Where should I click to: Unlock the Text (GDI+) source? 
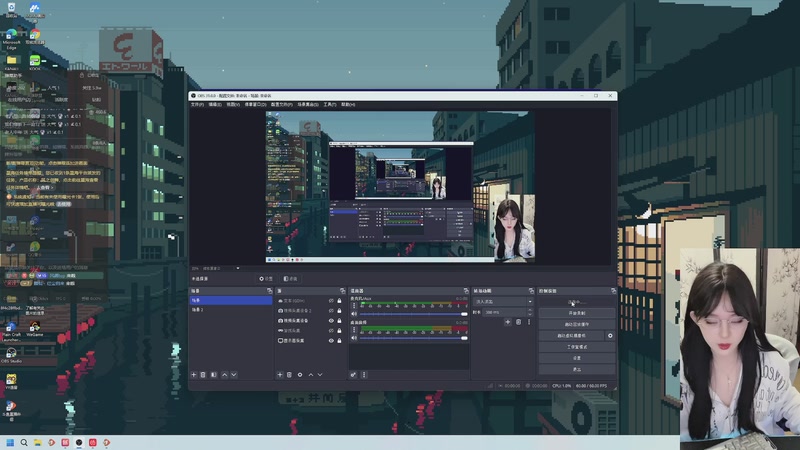tap(339, 301)
